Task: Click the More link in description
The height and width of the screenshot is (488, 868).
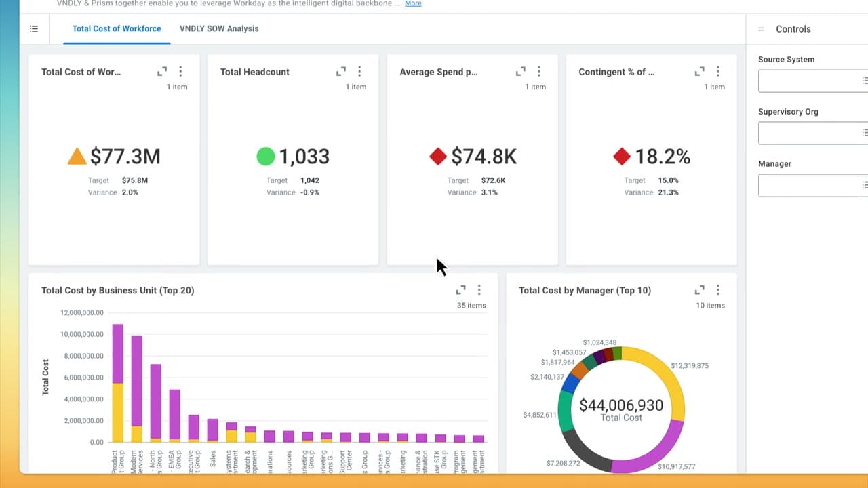Action: pyautogui.click(x=413, y=3)
